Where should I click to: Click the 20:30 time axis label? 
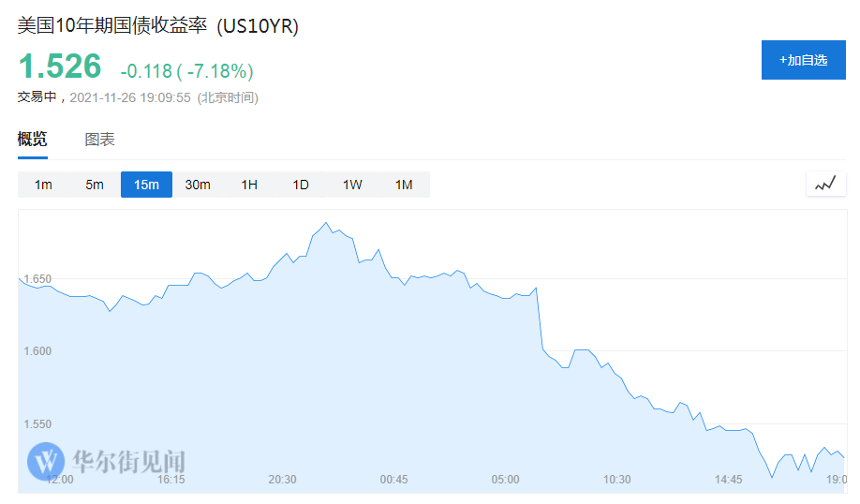[282, 480]
